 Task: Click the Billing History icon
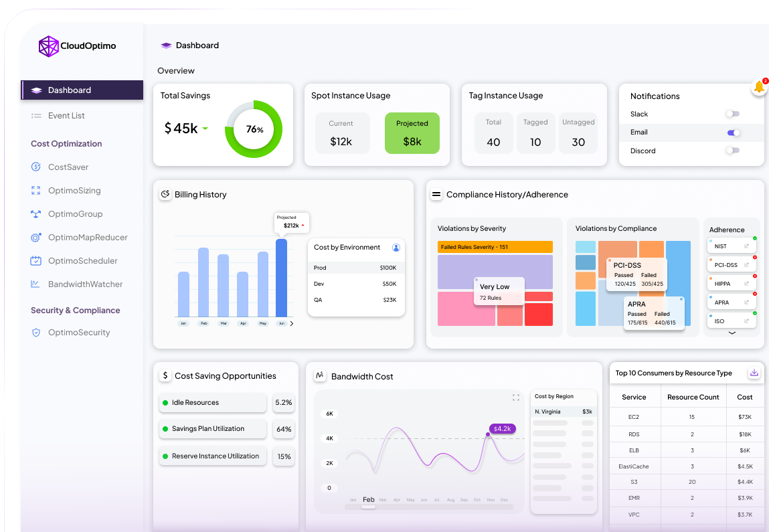(x=165, y=194)
